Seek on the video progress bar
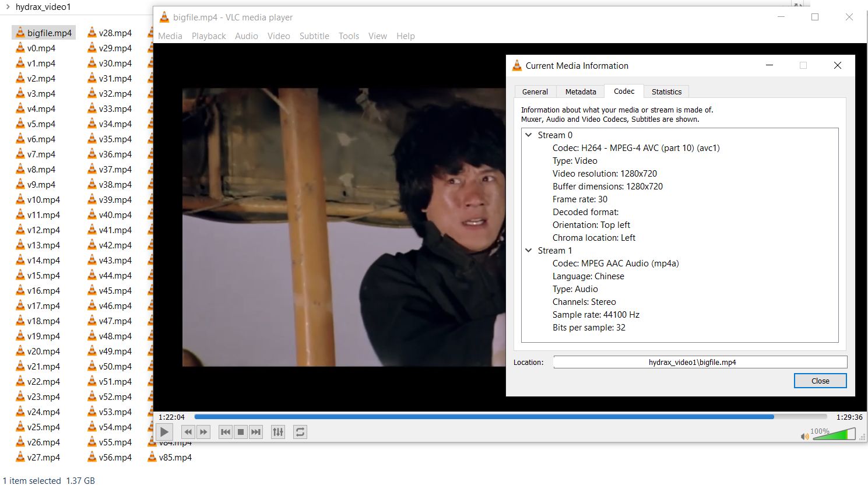 point(511,417)
